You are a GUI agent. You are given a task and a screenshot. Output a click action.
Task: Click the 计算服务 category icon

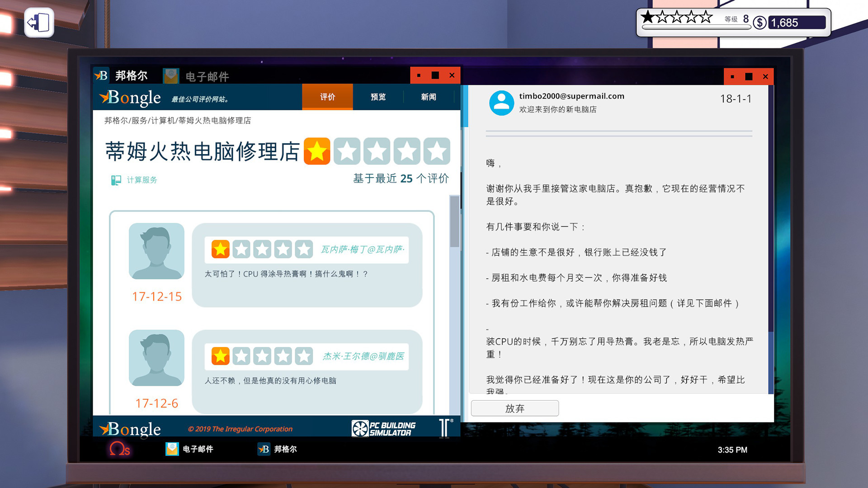pyautogui.click(x=116, y=180)
